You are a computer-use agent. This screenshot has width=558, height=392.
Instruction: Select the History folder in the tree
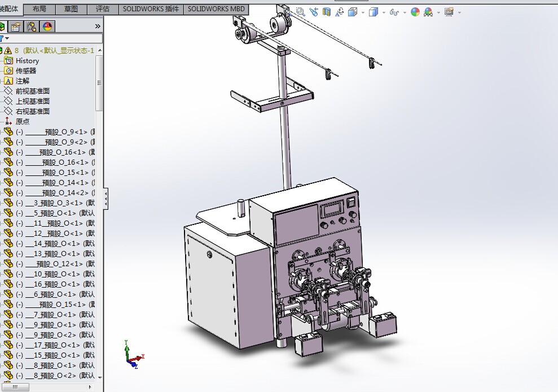(x=27, y=60)
